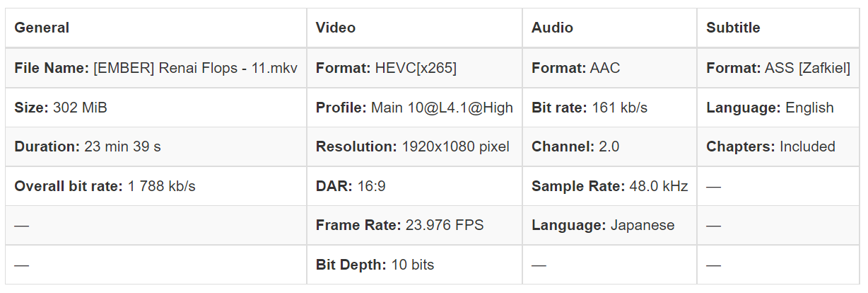
Task: Click the audio Format AAC cell
Action: click(x=575, y=69)
